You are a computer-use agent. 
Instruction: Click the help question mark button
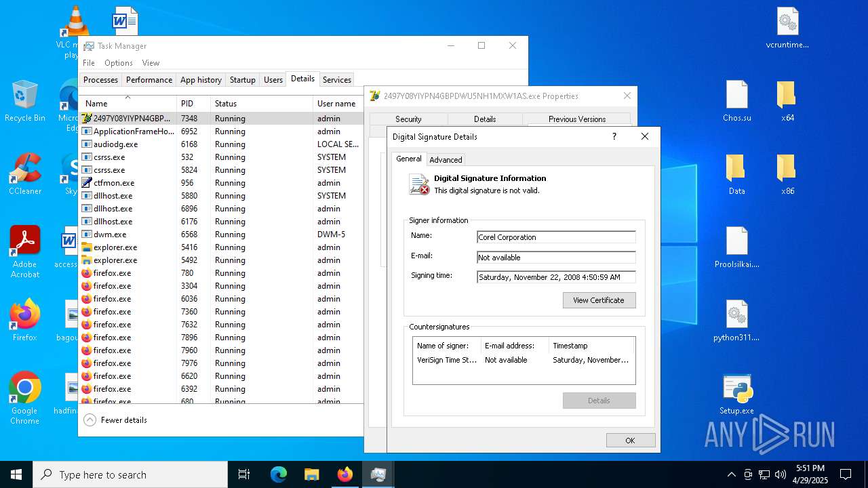(x=614, y=137)
